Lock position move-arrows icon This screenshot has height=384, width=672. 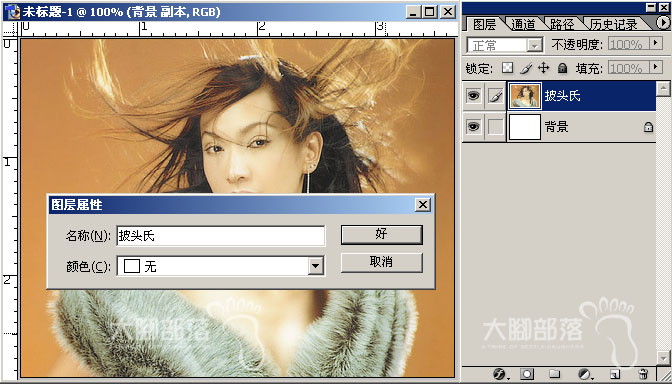click(x=543, y=68)
